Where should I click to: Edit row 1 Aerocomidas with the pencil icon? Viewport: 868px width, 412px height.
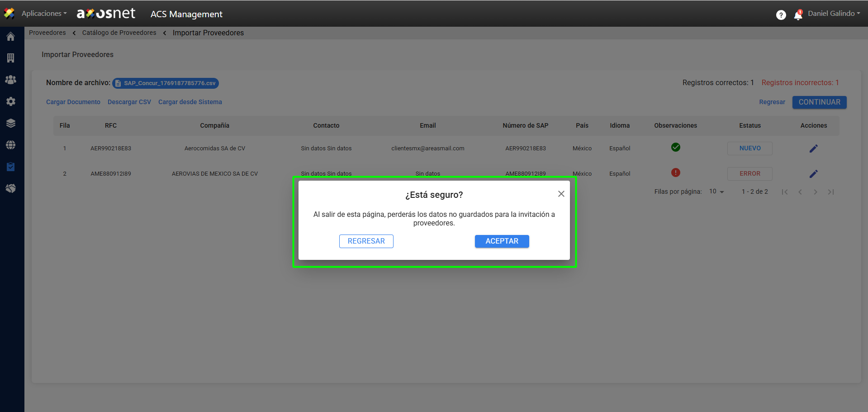point(813,149)
